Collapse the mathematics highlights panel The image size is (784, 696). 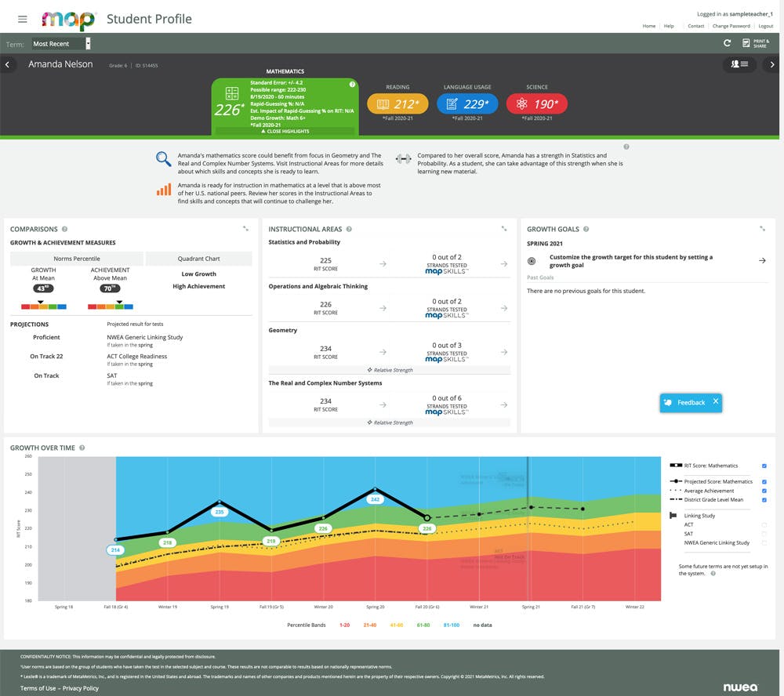tap(285, 131)
